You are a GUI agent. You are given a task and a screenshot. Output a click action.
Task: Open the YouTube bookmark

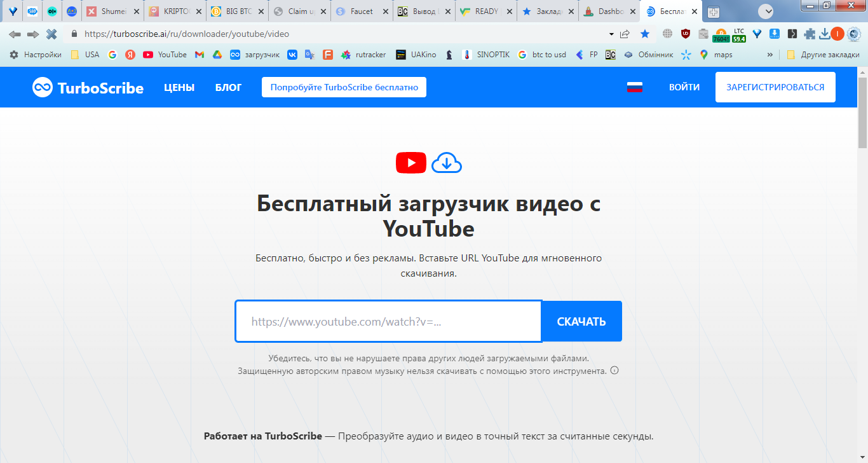coord(165,55)
